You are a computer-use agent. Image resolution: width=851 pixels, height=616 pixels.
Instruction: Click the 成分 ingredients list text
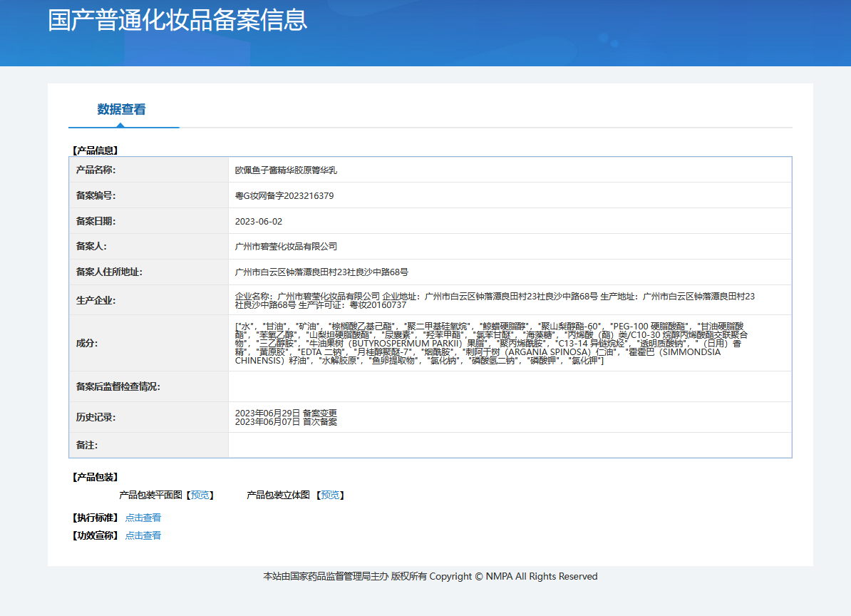click(x=491, y=344)
